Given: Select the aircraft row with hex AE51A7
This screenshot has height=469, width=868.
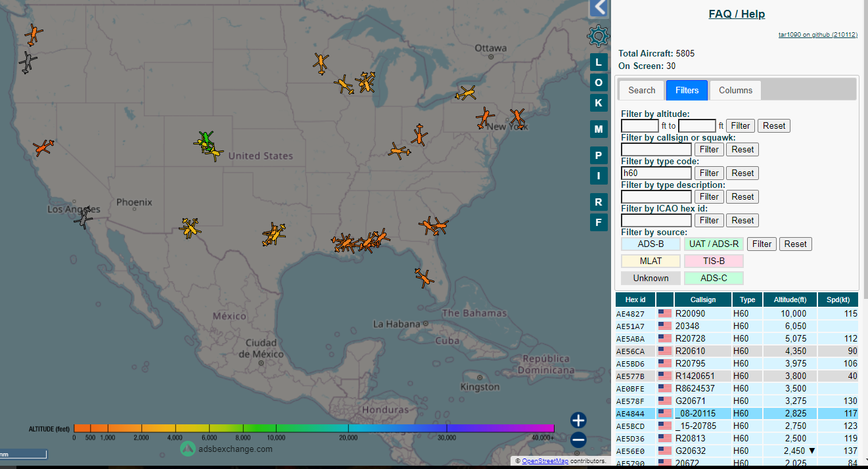Looking at the screenshot, I should click(737, 326).
